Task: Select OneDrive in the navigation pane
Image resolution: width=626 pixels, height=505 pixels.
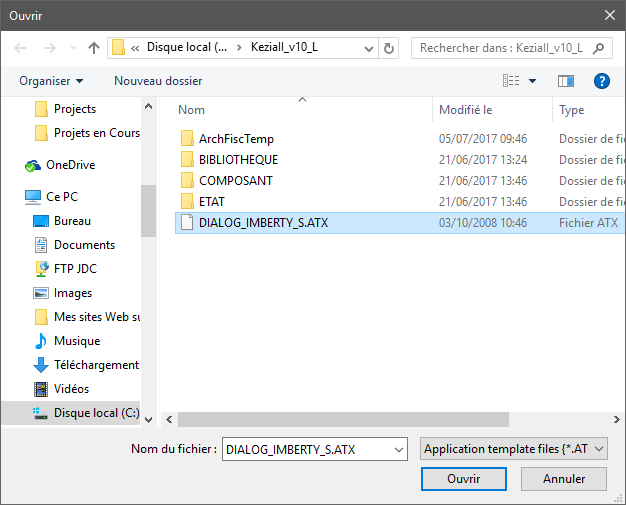Action: coord(70,165)
